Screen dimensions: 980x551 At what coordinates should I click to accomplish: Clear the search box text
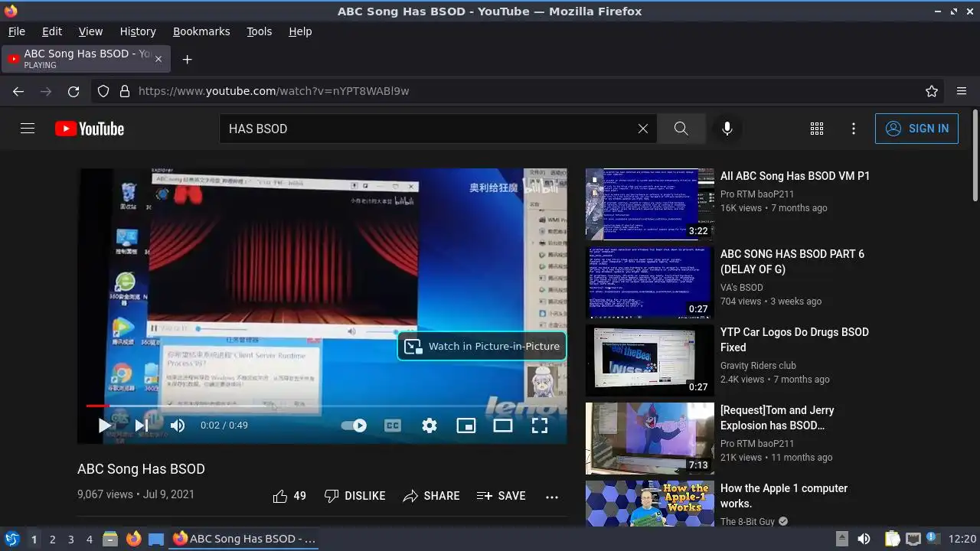643,129
